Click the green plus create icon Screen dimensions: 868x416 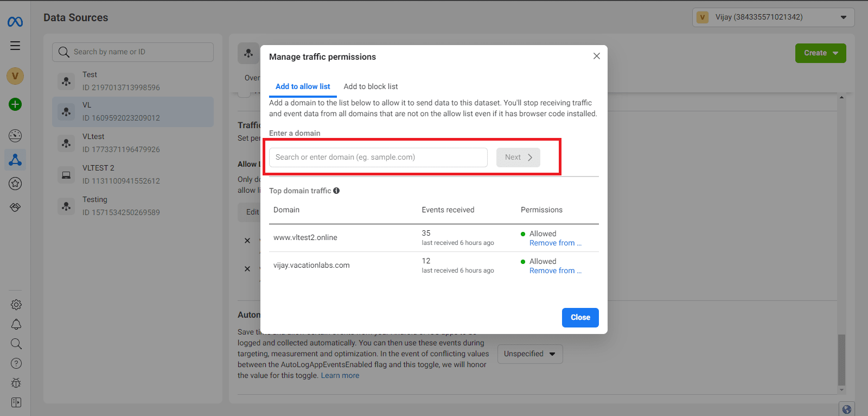15,104
